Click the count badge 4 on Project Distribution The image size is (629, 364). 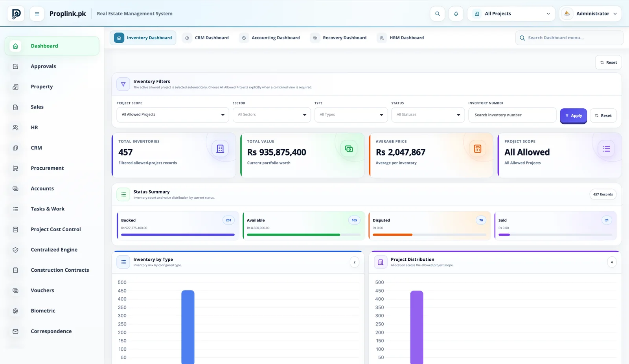coord(612,262)
